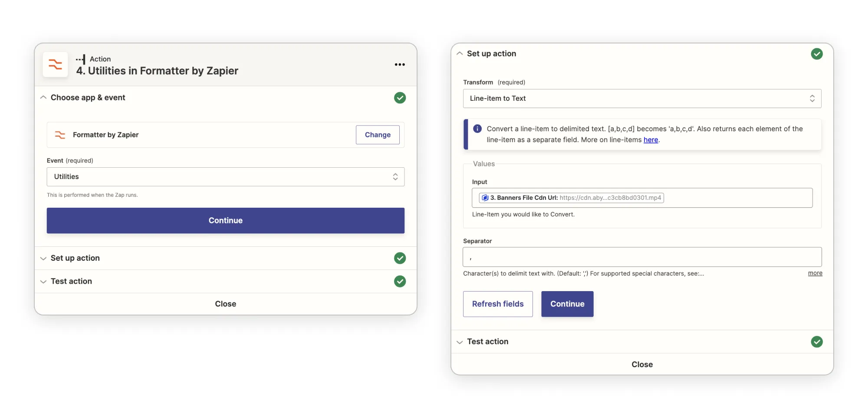This screenshot has width=868, height=418.
Task: Click right panel Test action checkmark
Action: 817,342
